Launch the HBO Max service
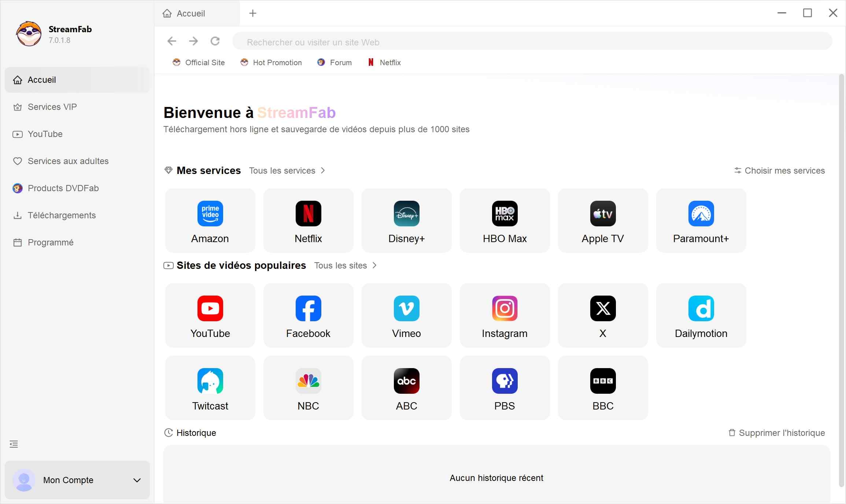Image resolution: width=846 pixels, height=504 pixels. [x=505, y=220]
